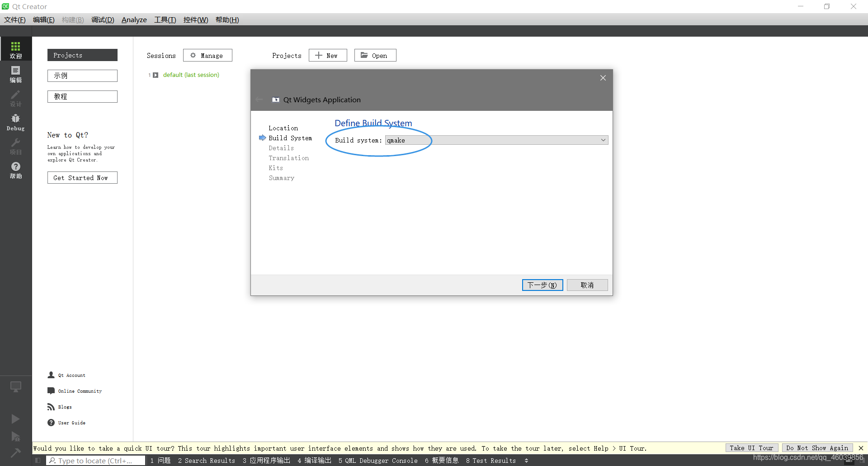Cancel the wizard with 取消
The image size is (868, 466).
587,285
